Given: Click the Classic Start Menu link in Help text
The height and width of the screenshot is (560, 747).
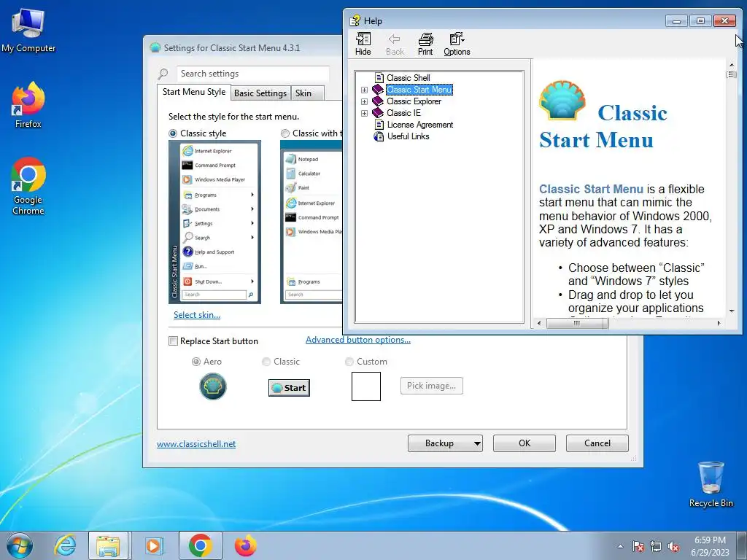Looking at the screenshot, I should click(591, 189).
